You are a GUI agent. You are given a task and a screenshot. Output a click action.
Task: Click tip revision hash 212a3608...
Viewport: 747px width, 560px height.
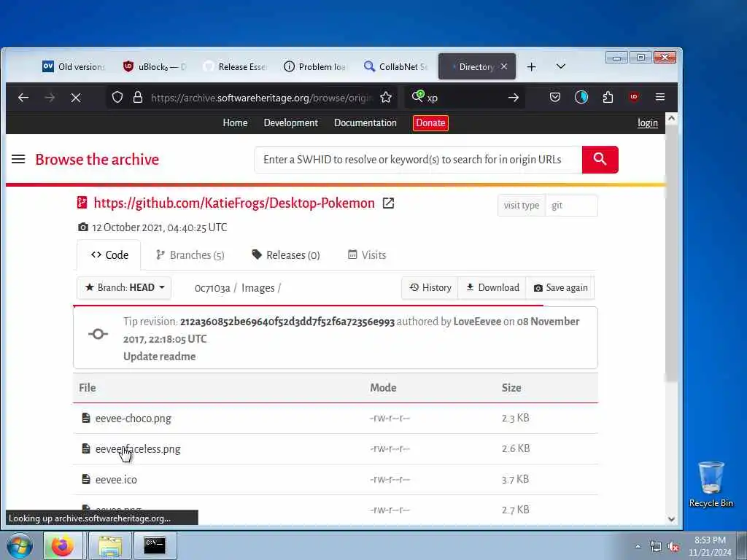[x=287, y=322]
